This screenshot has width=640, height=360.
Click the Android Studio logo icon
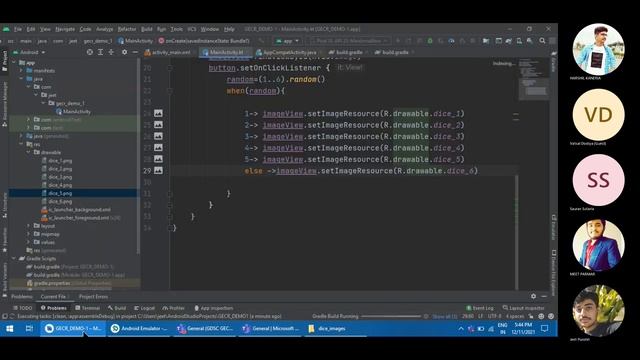pyautogui.click(x=6, y=29)
